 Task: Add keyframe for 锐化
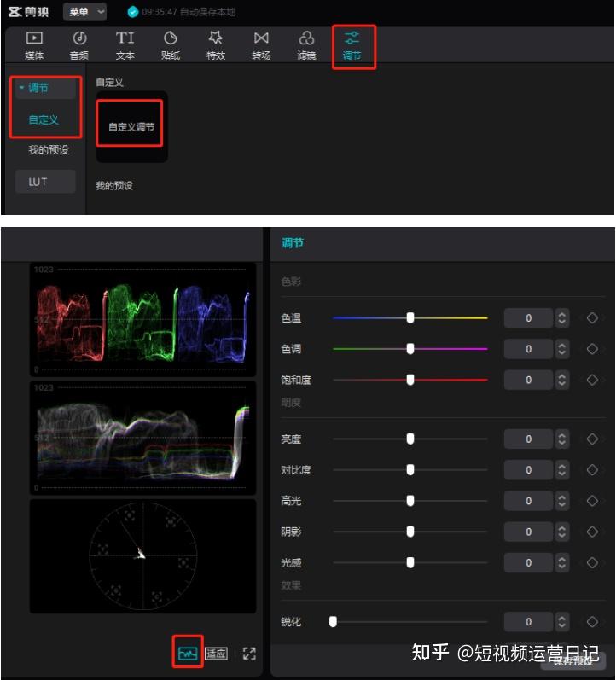pyautogui.click(x=592, y=622)
